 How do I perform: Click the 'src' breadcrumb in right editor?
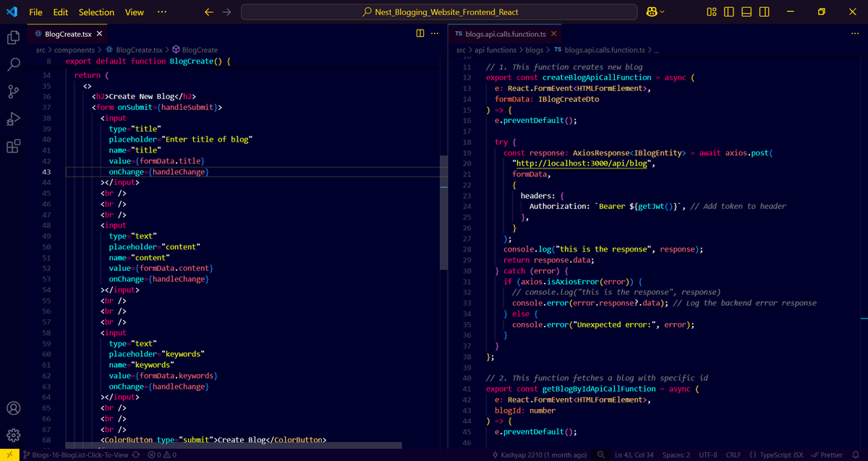462,50
